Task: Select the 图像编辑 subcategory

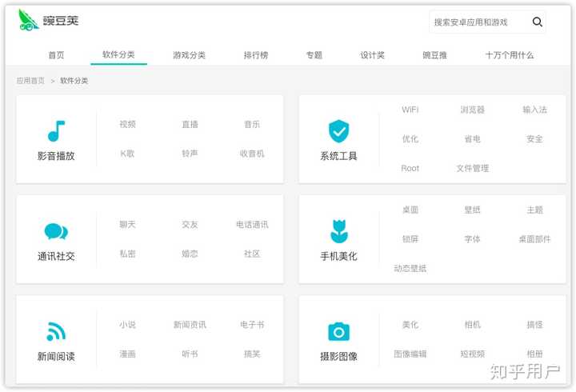Action: 410,354
